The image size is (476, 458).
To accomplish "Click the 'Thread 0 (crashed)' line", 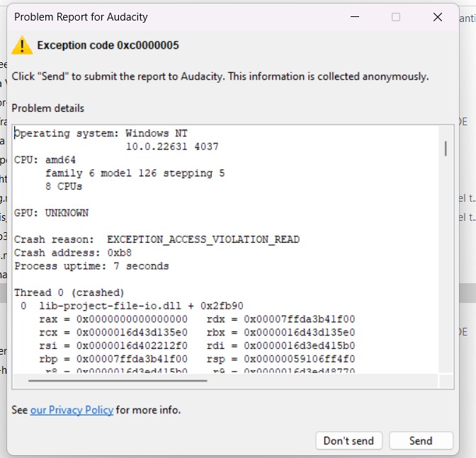I will [69, 292].
